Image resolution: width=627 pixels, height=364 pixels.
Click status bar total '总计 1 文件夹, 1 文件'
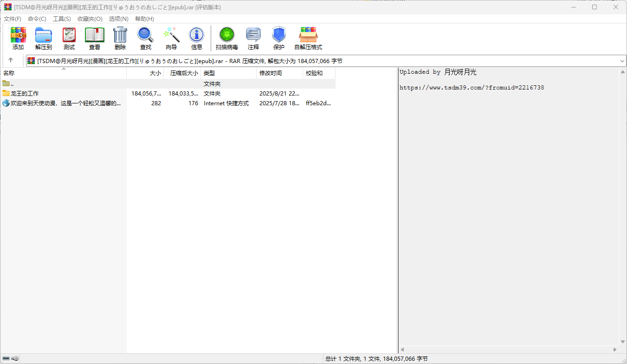click(x=376, y=358)
